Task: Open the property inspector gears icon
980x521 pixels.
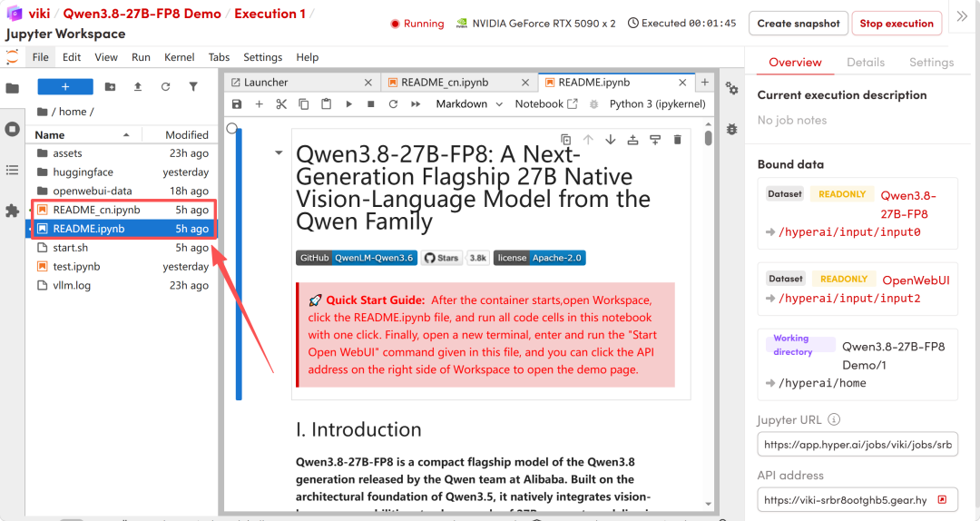Action: tap(732, 88)
